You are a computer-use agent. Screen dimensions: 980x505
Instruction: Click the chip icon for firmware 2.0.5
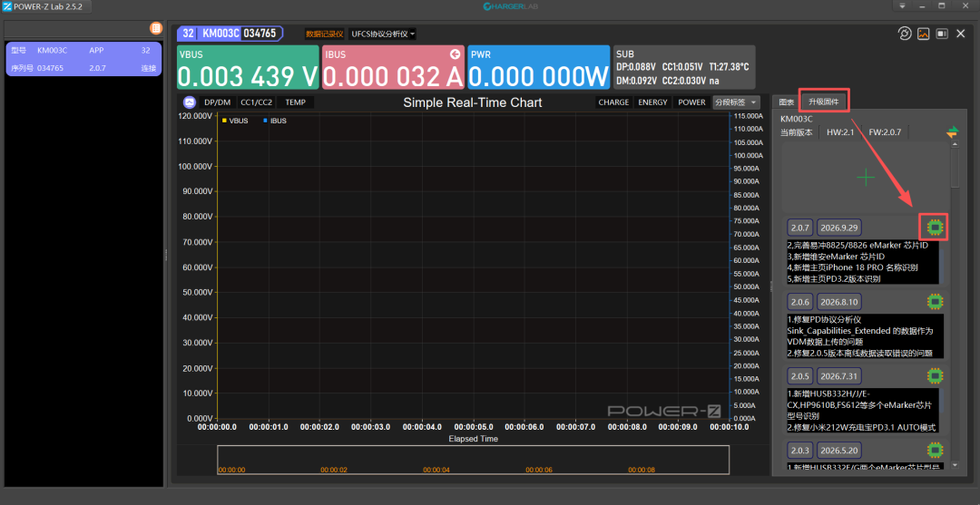coord(935,375)
